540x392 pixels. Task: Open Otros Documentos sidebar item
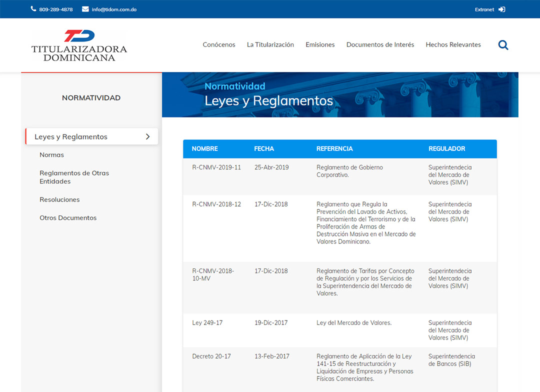(x=68, y=218)
